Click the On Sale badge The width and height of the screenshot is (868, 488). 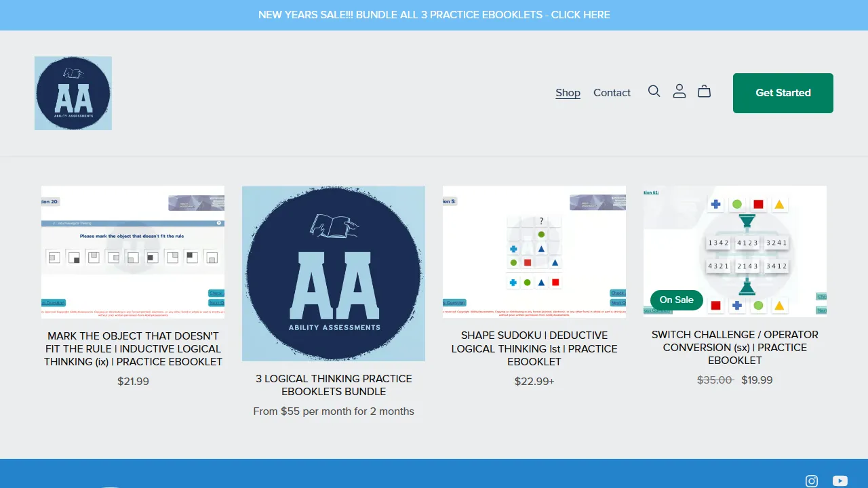coord(676,300)
